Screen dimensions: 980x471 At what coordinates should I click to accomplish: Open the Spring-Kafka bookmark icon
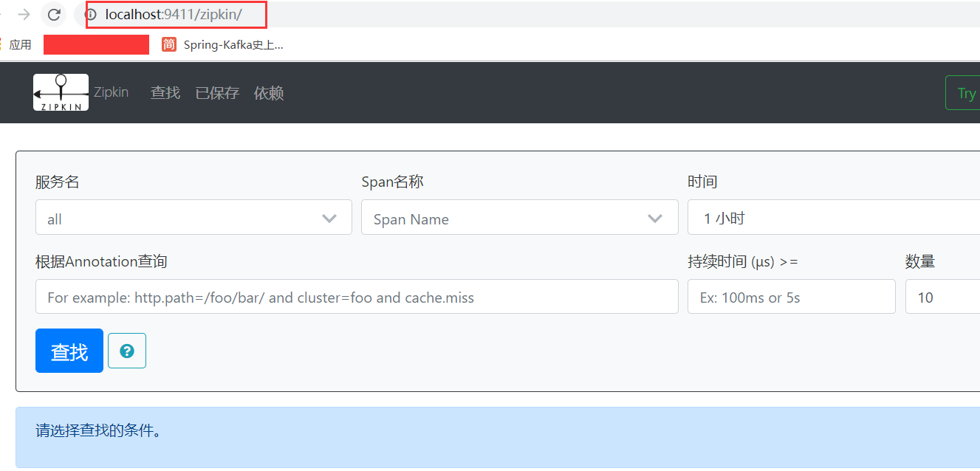[x=169, y=45]
